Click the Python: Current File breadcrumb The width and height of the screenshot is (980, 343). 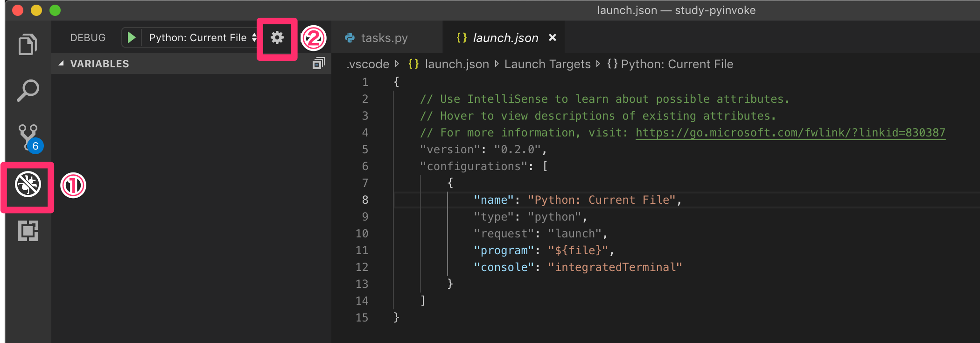[677, 64]
